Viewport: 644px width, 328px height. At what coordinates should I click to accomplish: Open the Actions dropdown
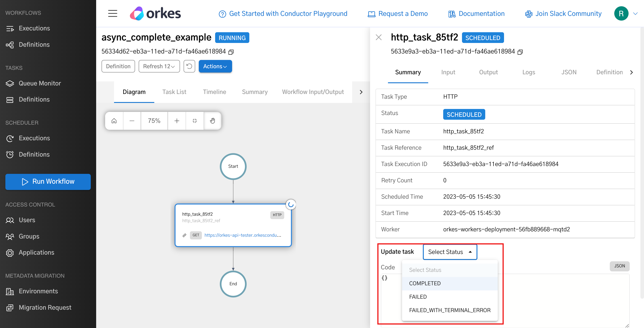pyautogui.click(x=215, y=66)
